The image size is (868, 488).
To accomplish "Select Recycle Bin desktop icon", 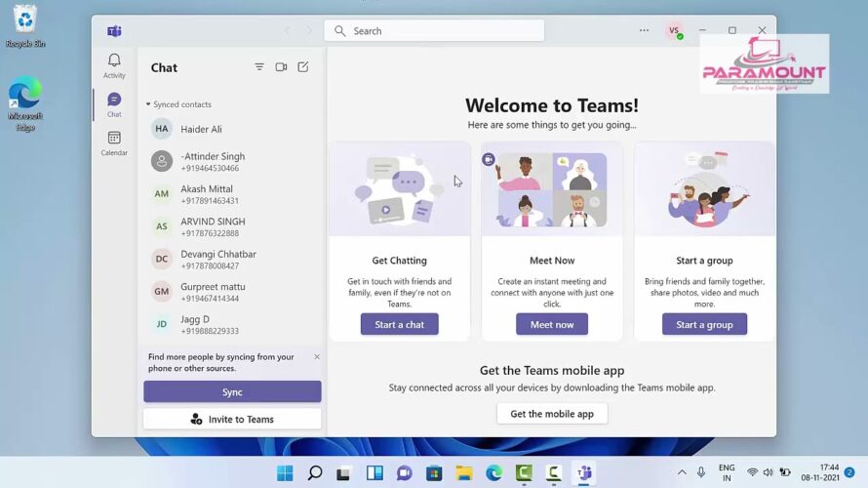I will [25, 25].
